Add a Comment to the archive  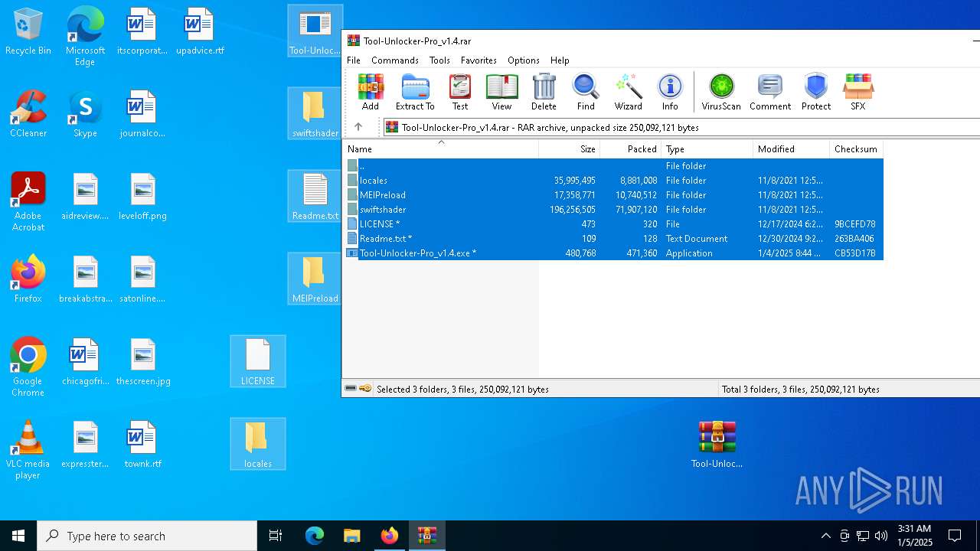770,93
